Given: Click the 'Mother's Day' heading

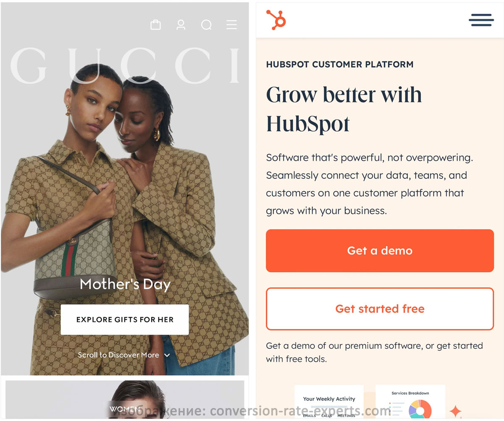Looking at the screenshot, I should (125, 284).
